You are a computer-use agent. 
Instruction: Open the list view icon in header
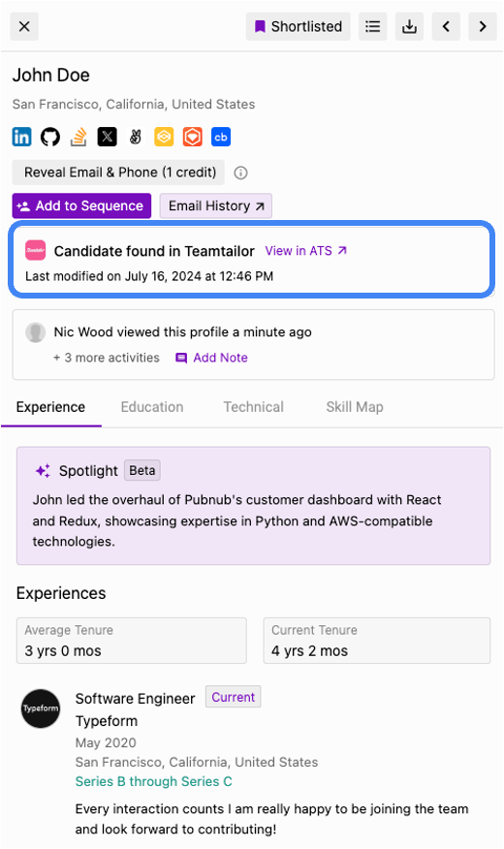(372, 26)
